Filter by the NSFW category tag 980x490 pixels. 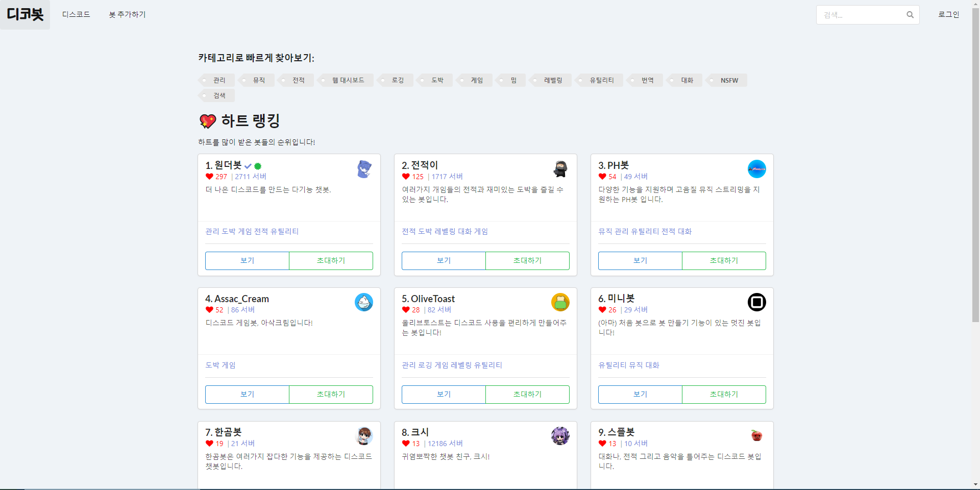tap(726, 80)
